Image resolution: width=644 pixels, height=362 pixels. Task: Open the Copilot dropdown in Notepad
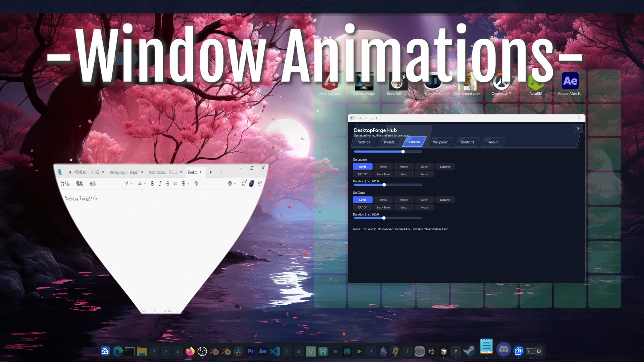coord(232,183)
